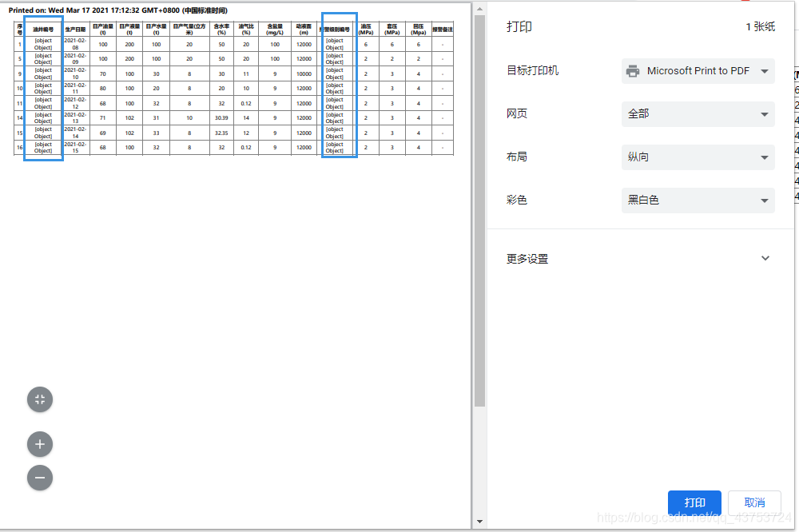Click the 含水率(%) column header
This screenshot has height=532, width=799.
tap(221, 30)
